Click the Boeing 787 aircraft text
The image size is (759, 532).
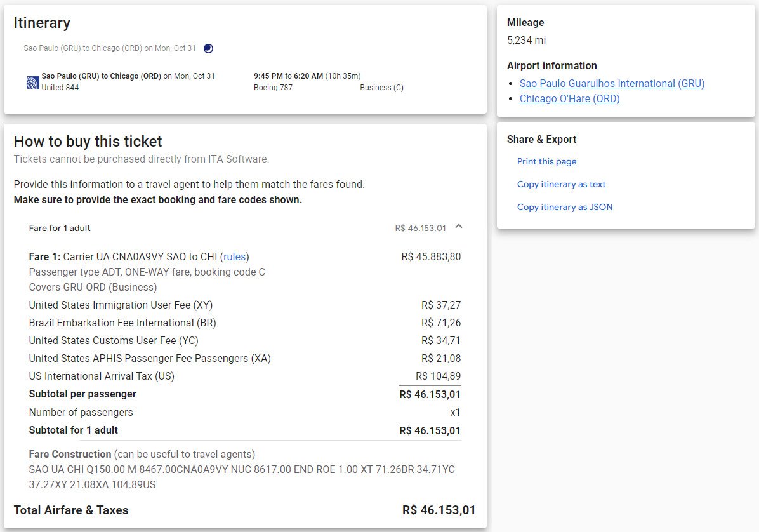pyautogui.click(x=273, y=88)
